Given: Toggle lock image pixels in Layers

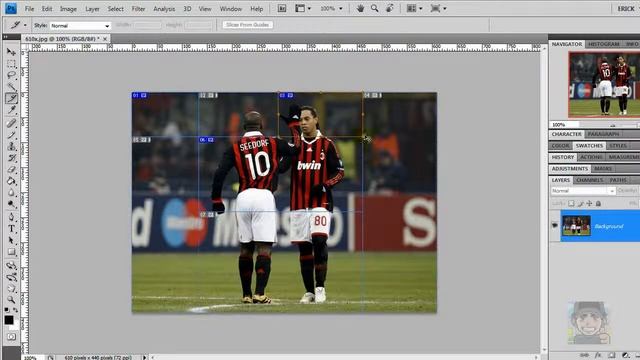Looking at the screenshot, I should 580,203.
